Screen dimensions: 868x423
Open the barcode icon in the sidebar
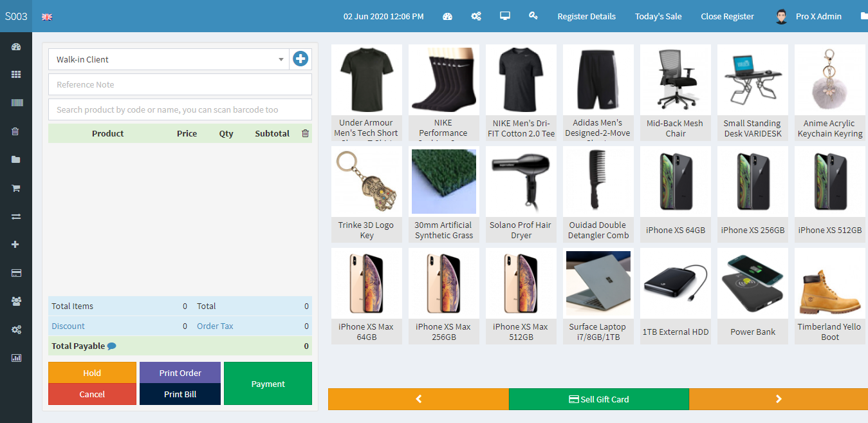[x=16, y=103]
